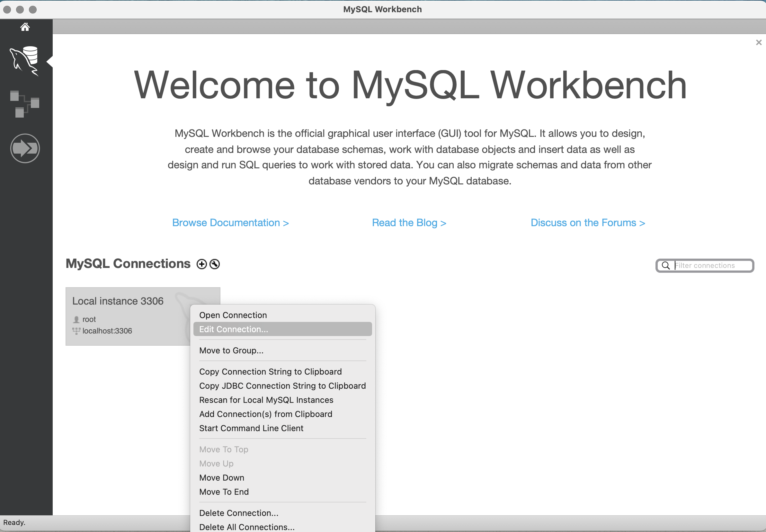Open the migration wizard arrow icon

click(25, 148)
